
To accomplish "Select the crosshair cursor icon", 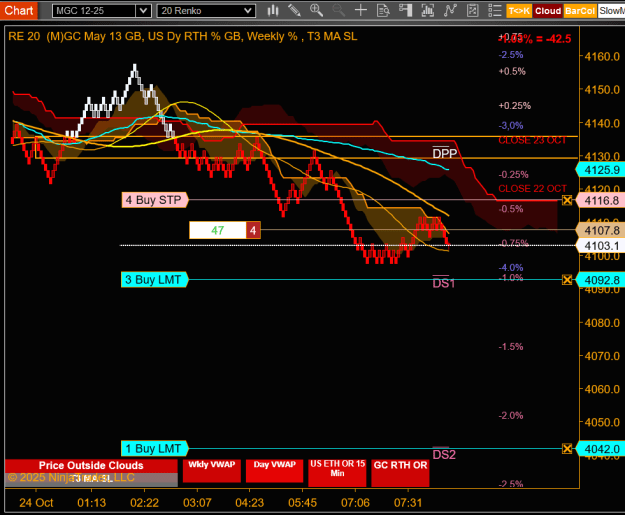I will [361, 10].
